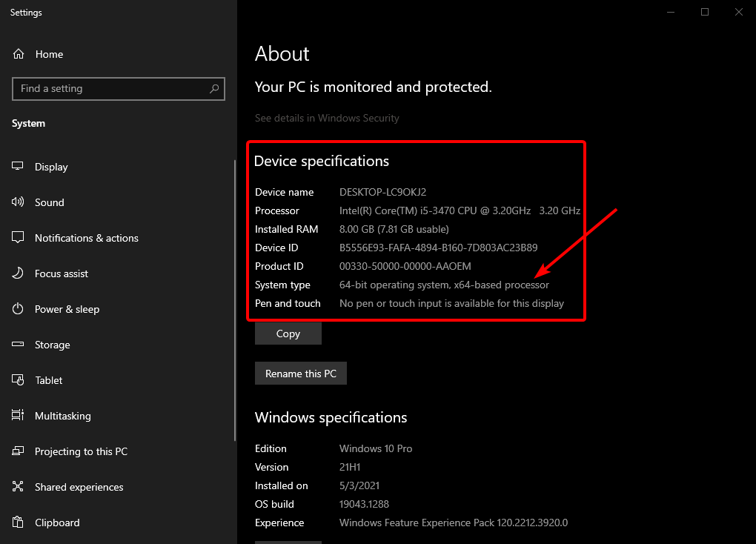Switch to Tablet settings

[117, 380]
